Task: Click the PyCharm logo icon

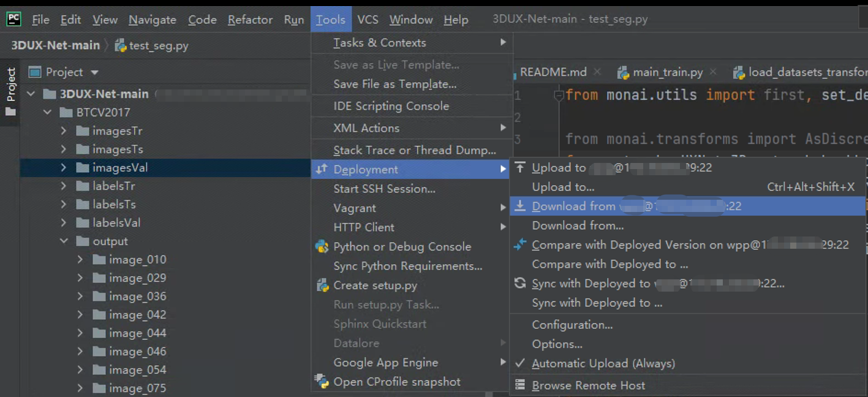Action: click(x=13, y=19)
